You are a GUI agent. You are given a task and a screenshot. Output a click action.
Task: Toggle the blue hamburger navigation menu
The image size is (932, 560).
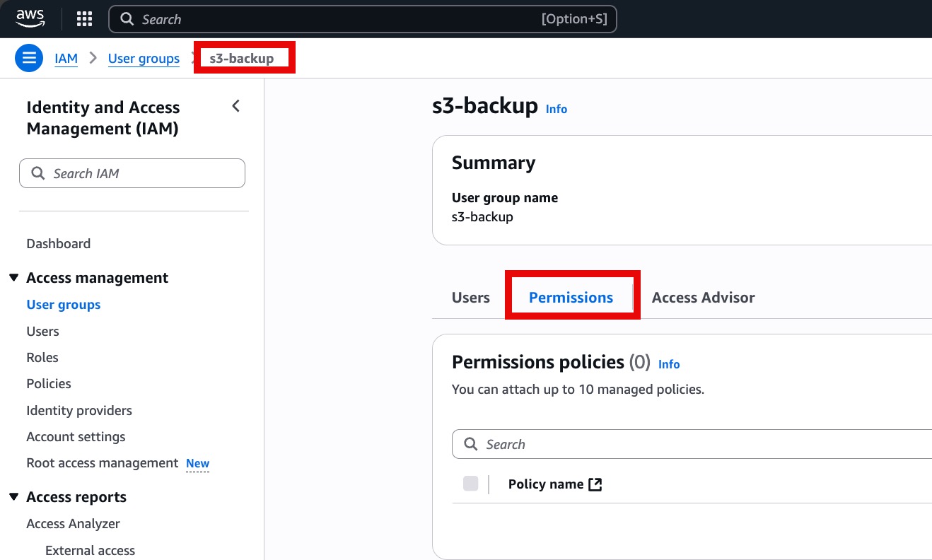click(x=29, y=58)
